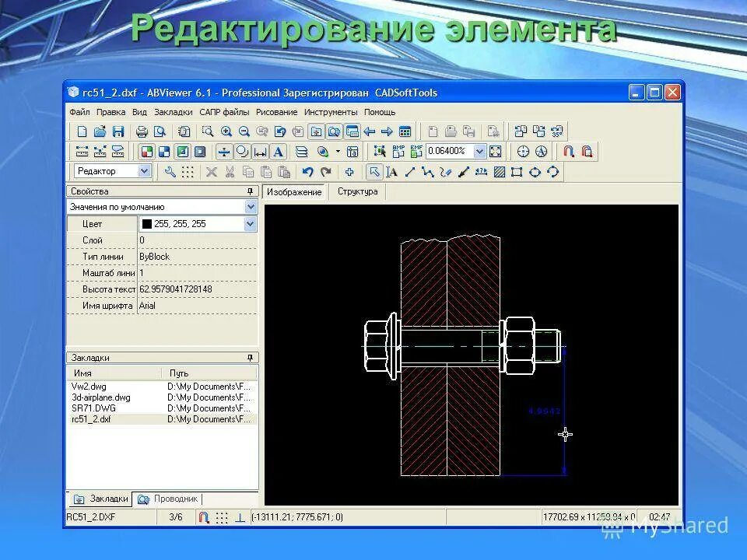Open the Рисование menu
The height and width of the screenshot is (560, 747).
(277, 112)
